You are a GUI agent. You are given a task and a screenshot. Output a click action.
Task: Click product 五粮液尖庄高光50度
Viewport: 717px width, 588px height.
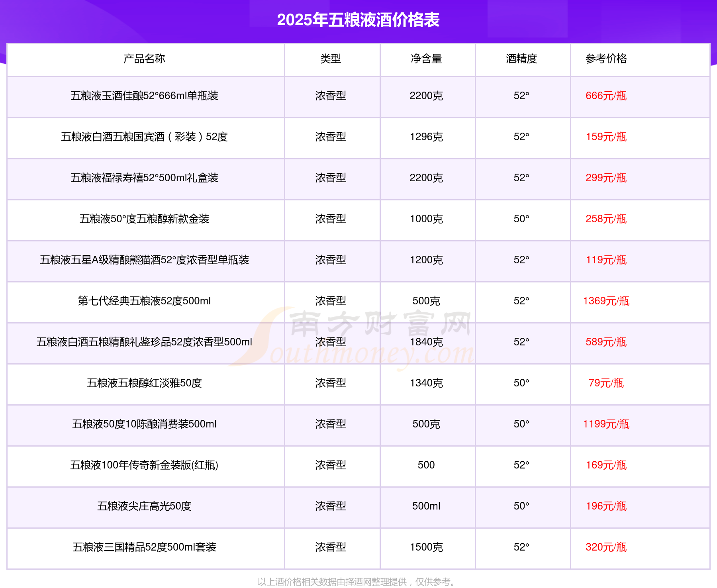pos(144,506)
